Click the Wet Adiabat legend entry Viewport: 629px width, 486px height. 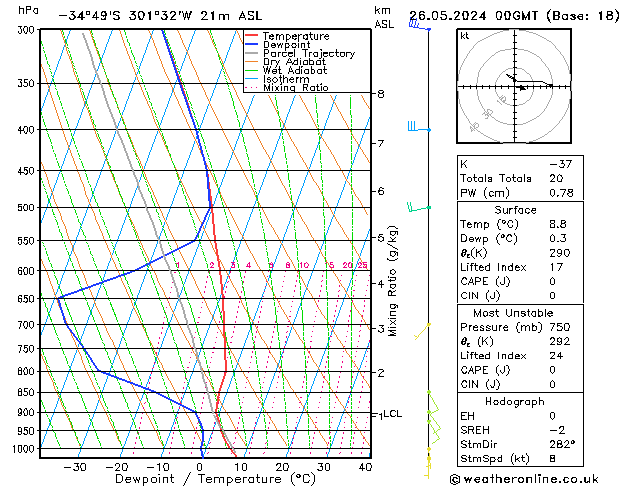coord(295,70)
